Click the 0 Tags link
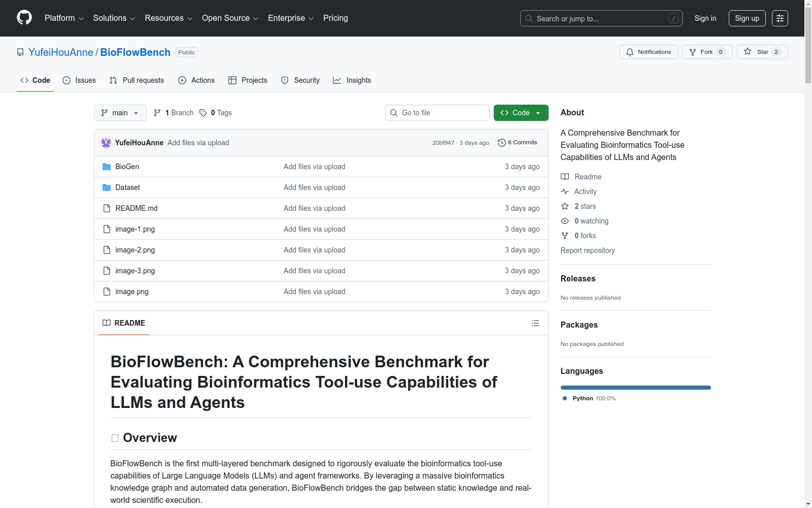Screen dimensions: 812x508 click(216, 113)
